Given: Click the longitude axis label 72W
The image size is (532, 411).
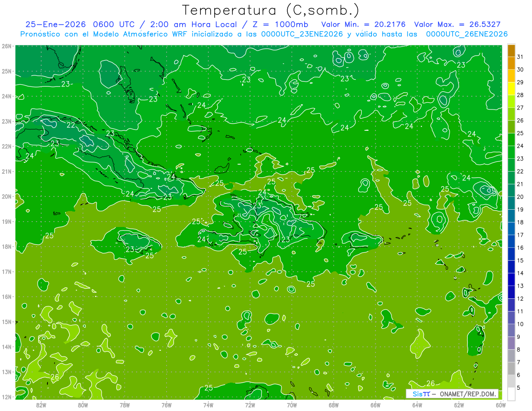Looking at the screenshot, I should click(250, 405).
